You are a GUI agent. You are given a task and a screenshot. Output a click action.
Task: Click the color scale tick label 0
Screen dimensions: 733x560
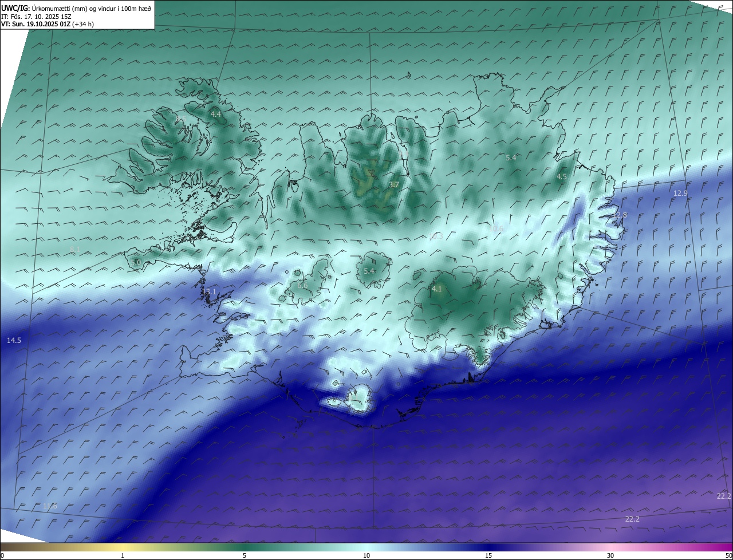click(x=2, y=555)
